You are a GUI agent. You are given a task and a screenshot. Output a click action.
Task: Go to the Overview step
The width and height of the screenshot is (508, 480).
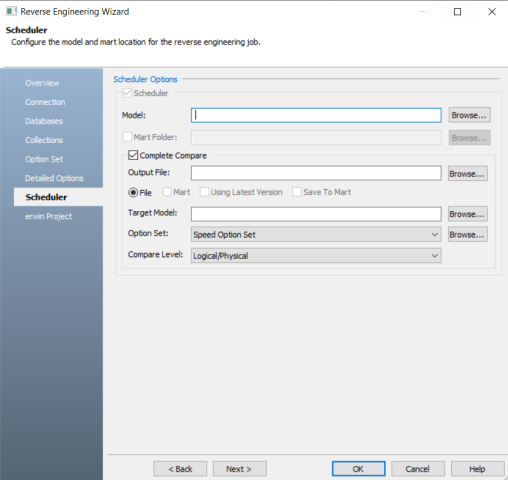click(42, 83)
